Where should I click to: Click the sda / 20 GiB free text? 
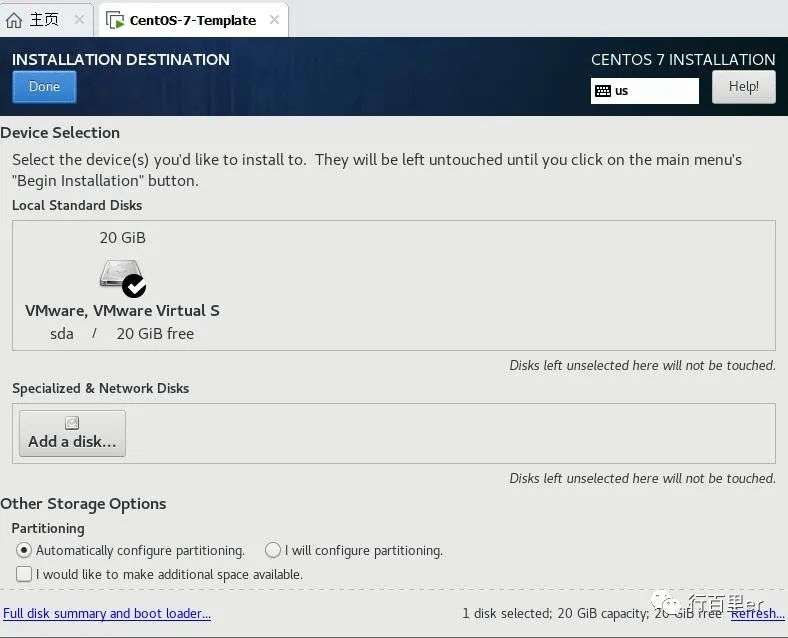[122, 334]
